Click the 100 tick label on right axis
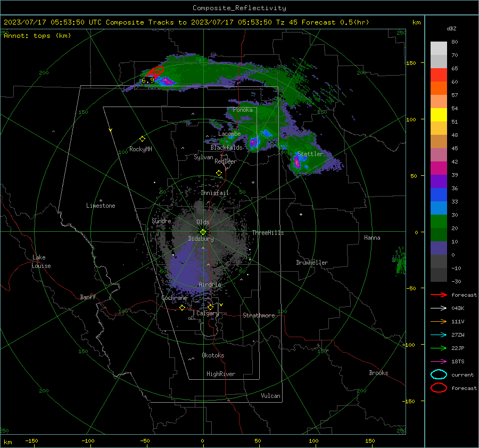The image size is (479, 448). 411,119
